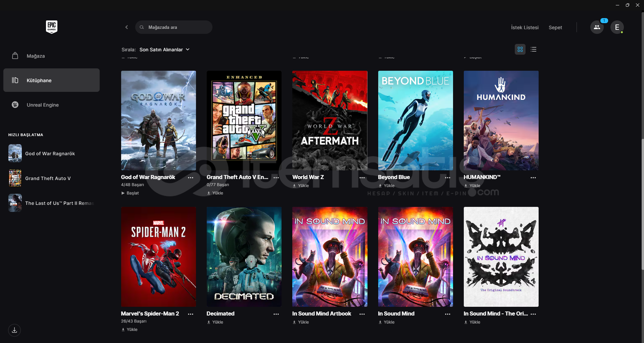The width and height of the screenshot is (644, 343).
Task: Open three-dot menu for In Sound Mind soundtrack
Action: (x=533, y=314)
